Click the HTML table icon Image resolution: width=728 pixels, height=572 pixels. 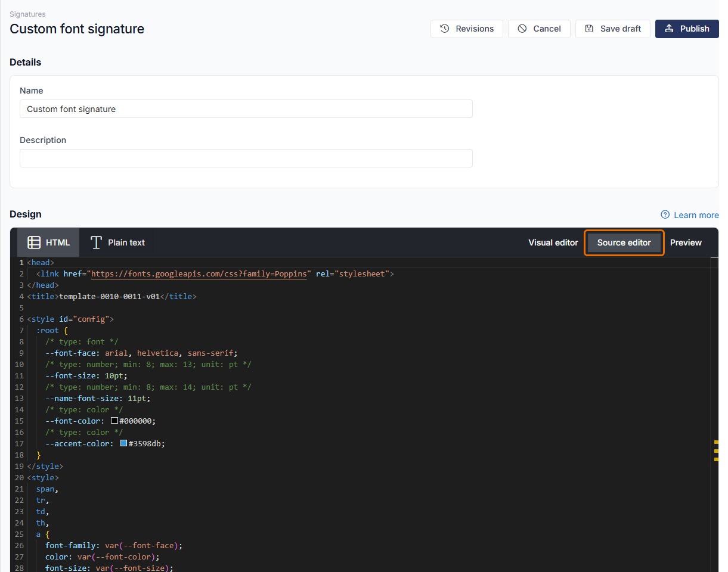[x=35, y=243]
